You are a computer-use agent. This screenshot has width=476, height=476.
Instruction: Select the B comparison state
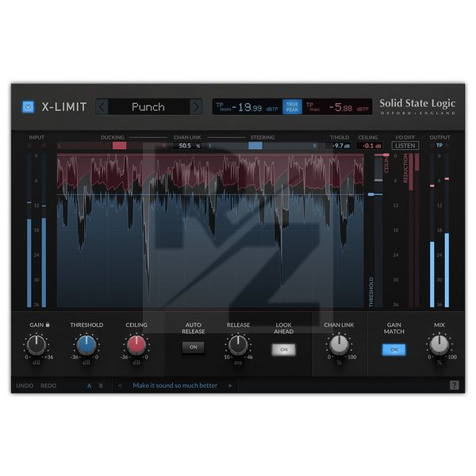coord(101,386)
